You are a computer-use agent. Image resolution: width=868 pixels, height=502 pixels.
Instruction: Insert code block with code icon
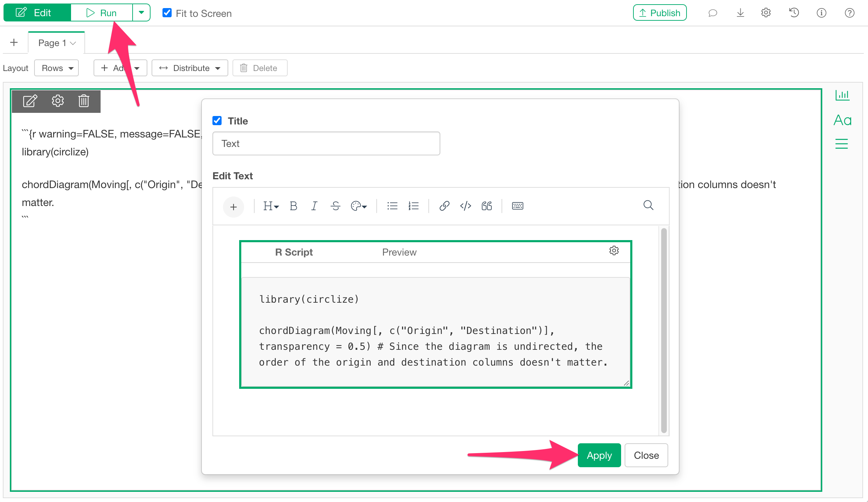pos(465,206)
